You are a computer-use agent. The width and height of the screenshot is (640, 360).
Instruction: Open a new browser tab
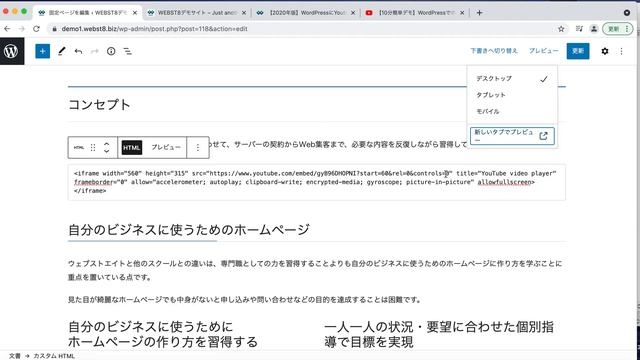(x=480, y=13)
